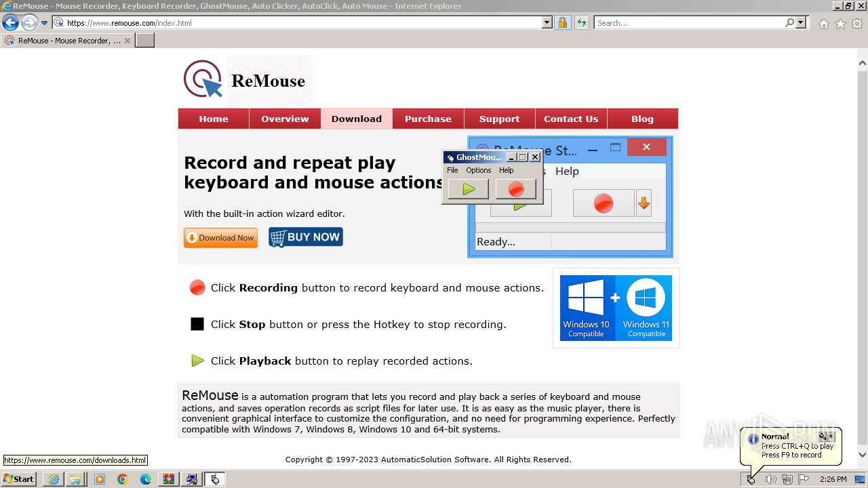Viewport: 868px width, 488px height.
Task: Show security report via lock icon
Action: [x=562, y=22]
